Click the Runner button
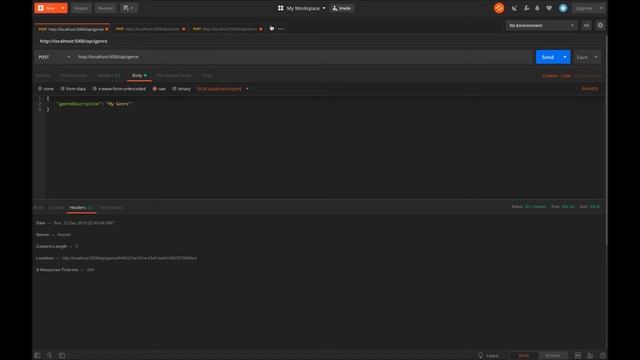This screenshot has height=360, width=640. click(105, 8)
